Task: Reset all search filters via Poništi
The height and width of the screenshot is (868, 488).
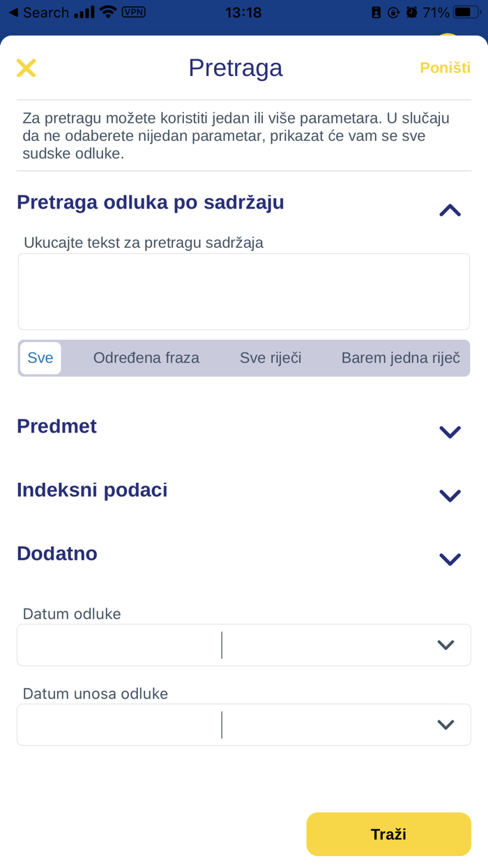Action: [445, 68]
